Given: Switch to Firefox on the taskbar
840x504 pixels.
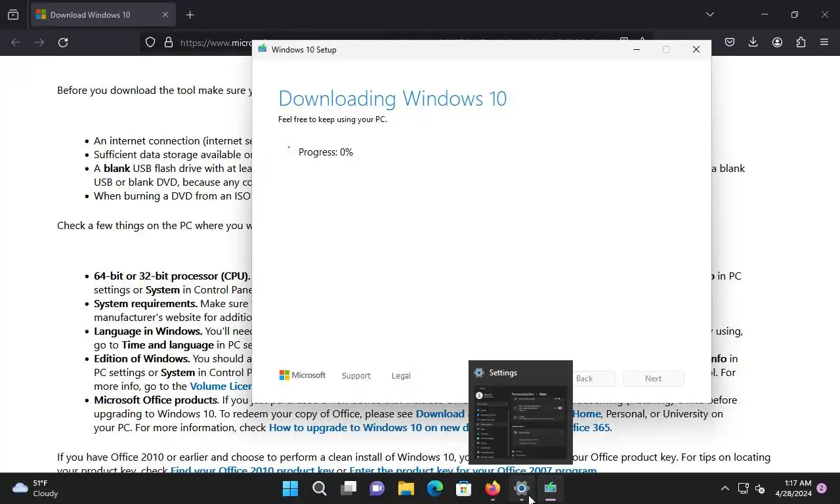Looking at the screenshot, I should tap(492, 488).
